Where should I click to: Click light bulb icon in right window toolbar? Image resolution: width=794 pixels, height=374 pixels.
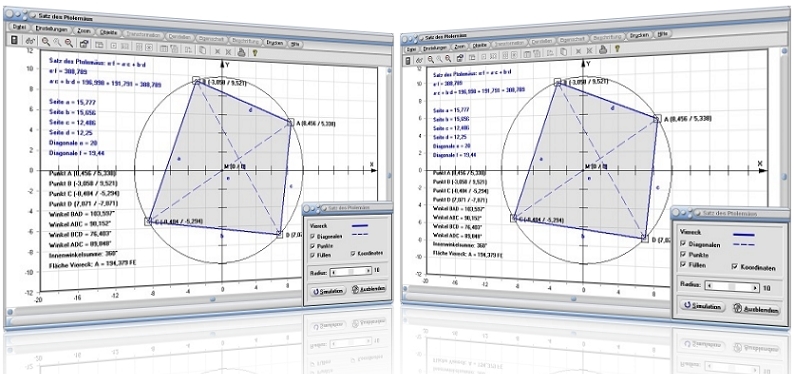coord(617,48)
